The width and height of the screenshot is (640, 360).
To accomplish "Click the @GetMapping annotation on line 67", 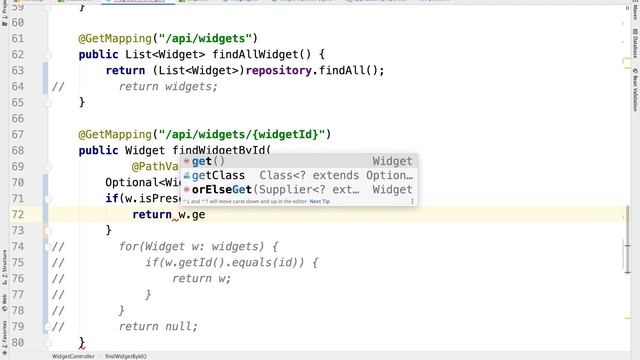I will tap(115, 135).
